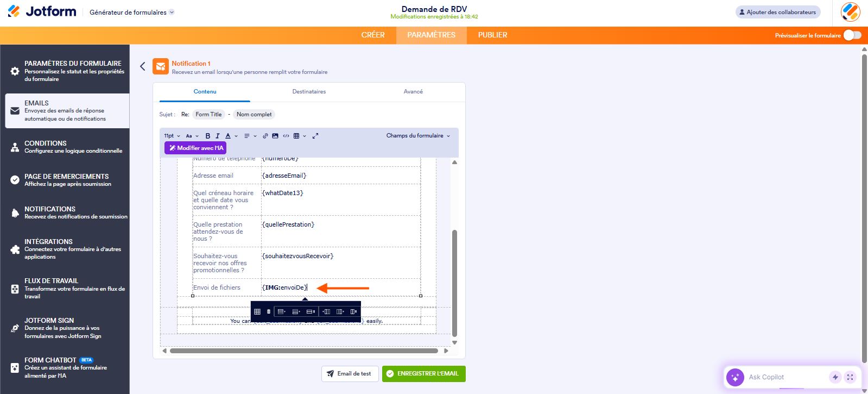Screen dimensions: 868x394
Task: Click the {quellePrestation} cell text
Action: (288, 224)
